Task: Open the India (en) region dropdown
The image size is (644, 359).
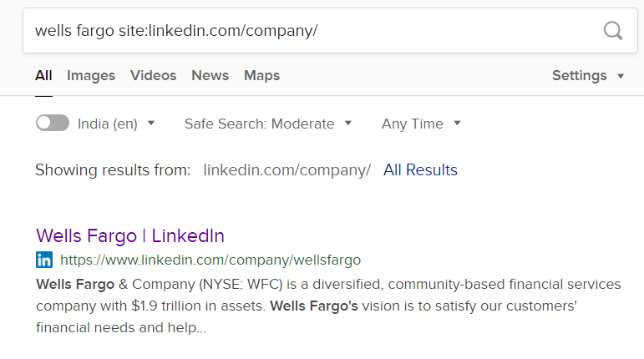Action: pyautogui.click(x=116, y=124)
